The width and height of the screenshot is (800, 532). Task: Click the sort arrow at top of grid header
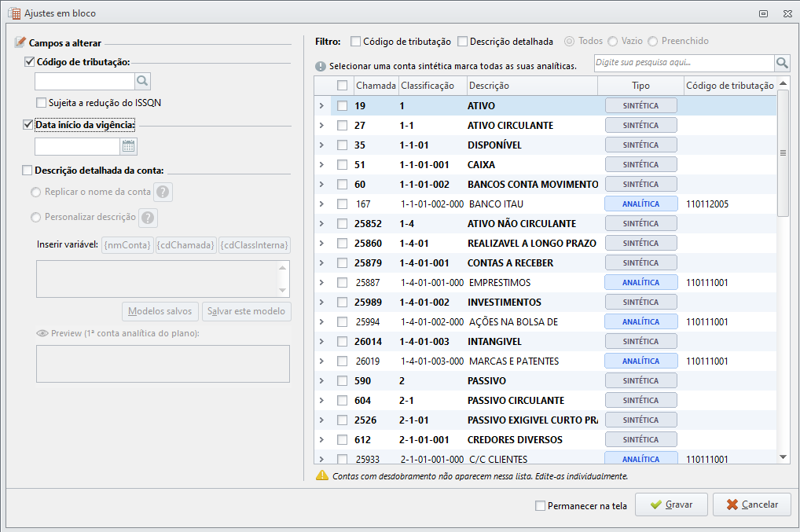[783, 83]
